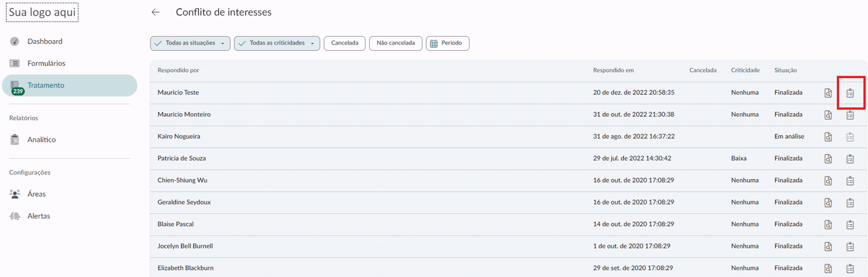
Task: Click date 31 de ago. de 2022 16:37:22
Action: pyautogui.click(x=634, y=137)
